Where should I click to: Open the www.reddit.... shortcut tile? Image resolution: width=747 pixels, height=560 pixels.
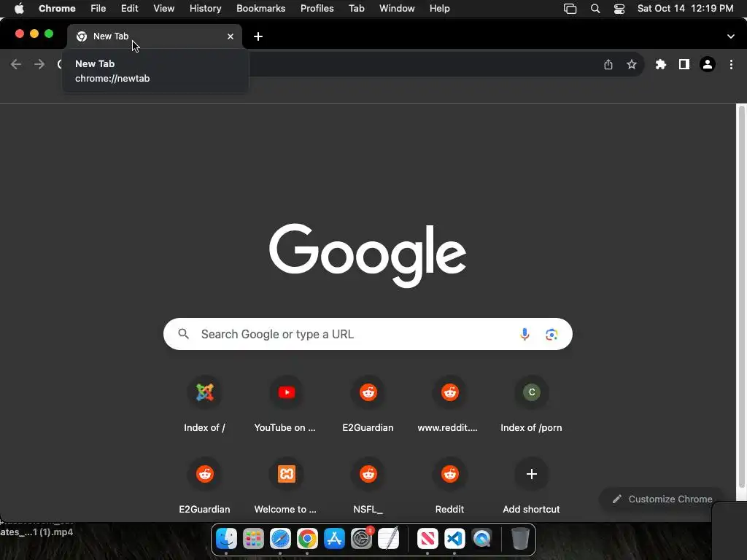click(x=449, y=405)
